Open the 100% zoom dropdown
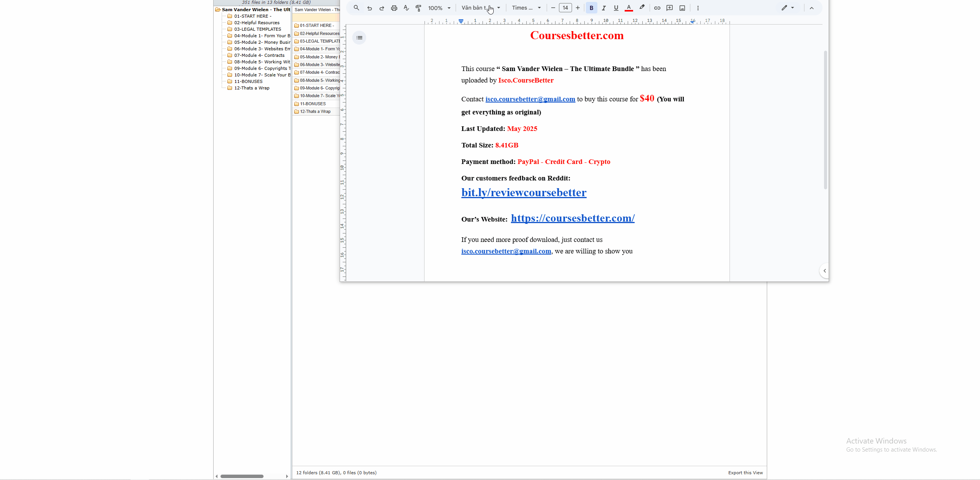Screen dimensions: 980x480 click(x=439, y=8)
